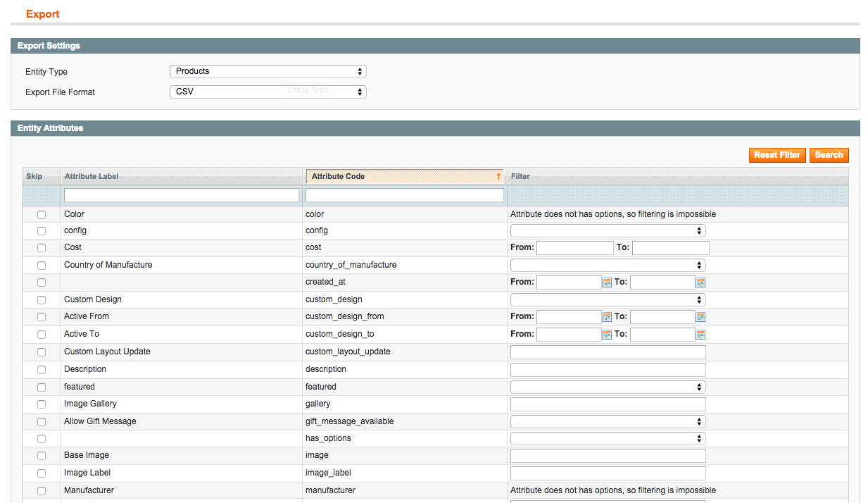Sort by Attribute Label column header

pyautogui.click(x=92, y=176)
